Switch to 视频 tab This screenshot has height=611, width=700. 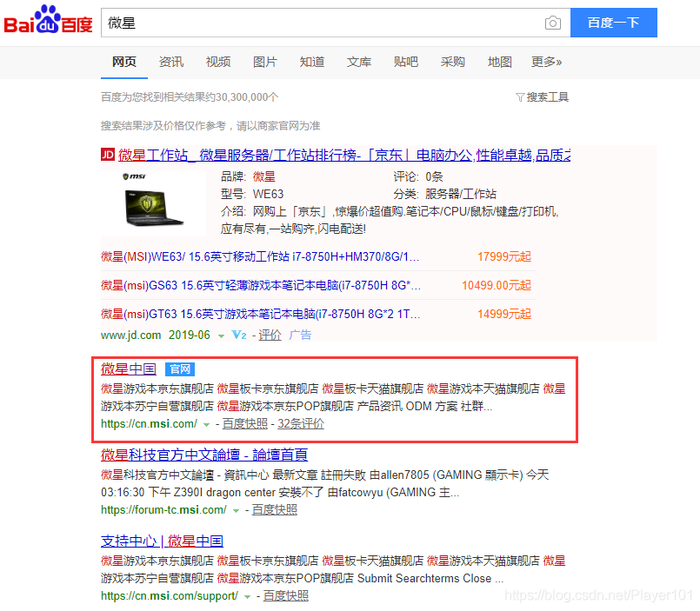[x=218, y=62]
